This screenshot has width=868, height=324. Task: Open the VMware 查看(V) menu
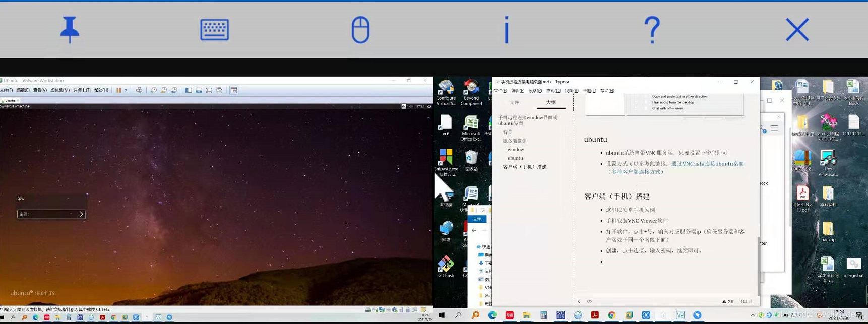tap(40, 90)
